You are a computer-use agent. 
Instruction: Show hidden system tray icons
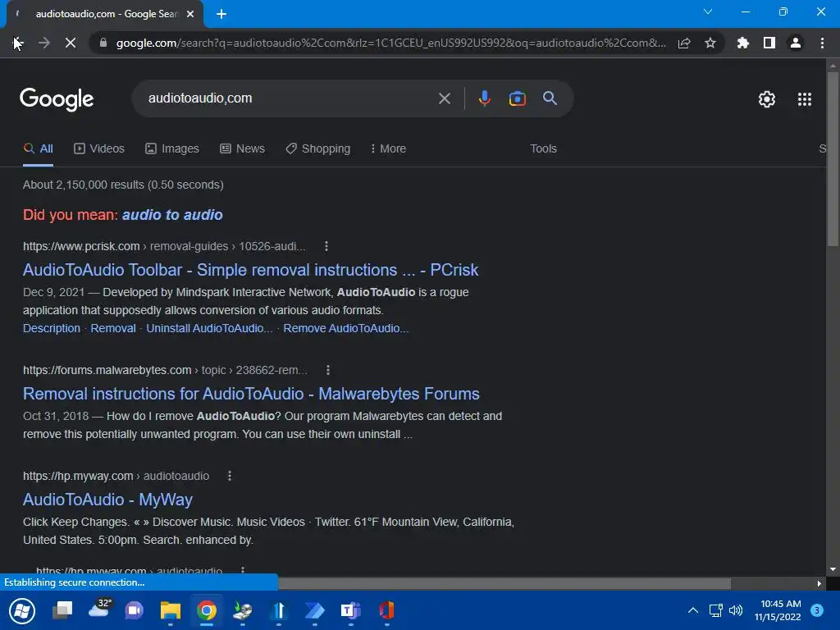point(692,610)
